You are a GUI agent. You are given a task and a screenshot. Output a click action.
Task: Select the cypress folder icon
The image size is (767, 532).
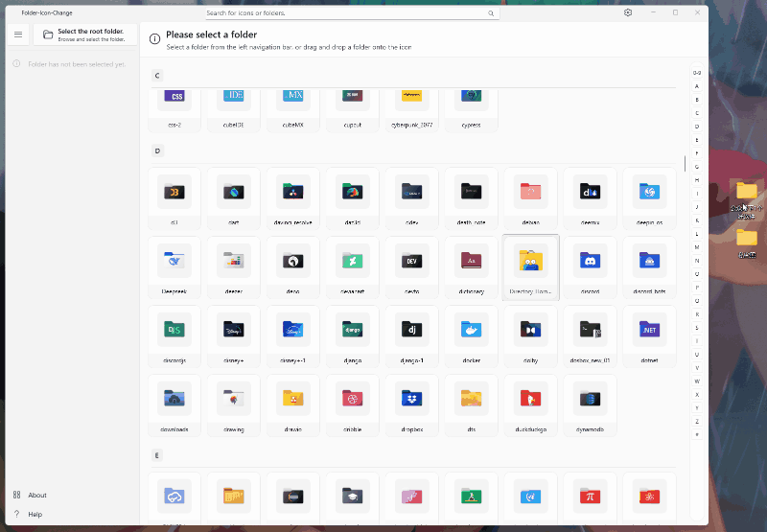pos(471,110)
